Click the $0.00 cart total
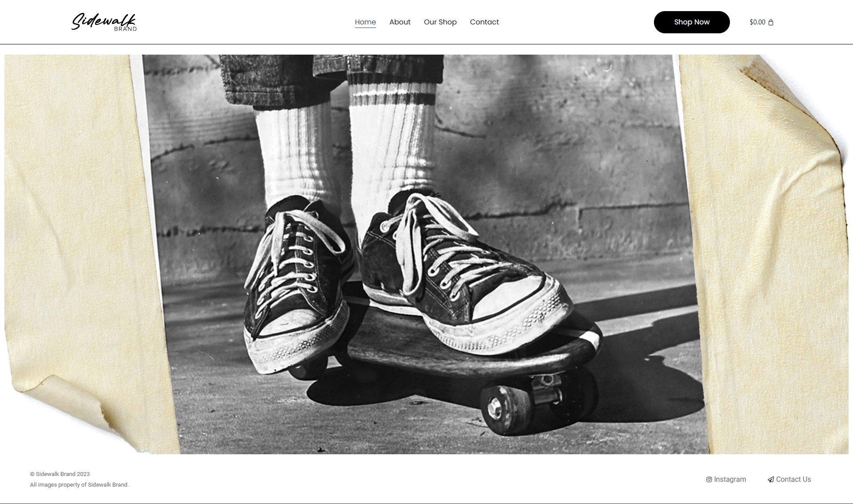The width and height of the screenshot is (853, 504). click(x=757, y=22)
